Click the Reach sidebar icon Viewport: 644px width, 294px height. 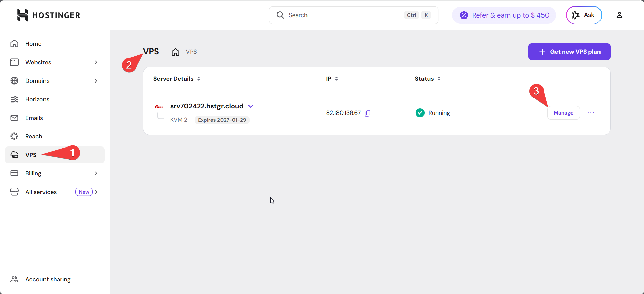point(14,136)
